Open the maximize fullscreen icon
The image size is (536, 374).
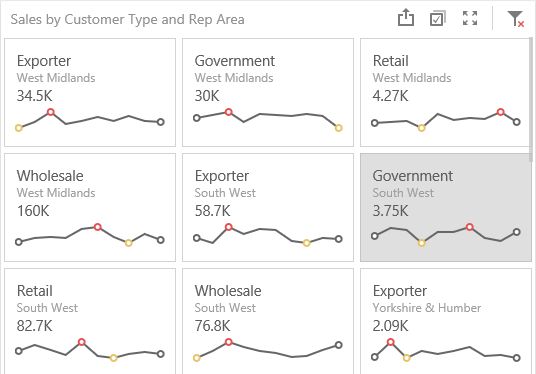tap(470, 18)
